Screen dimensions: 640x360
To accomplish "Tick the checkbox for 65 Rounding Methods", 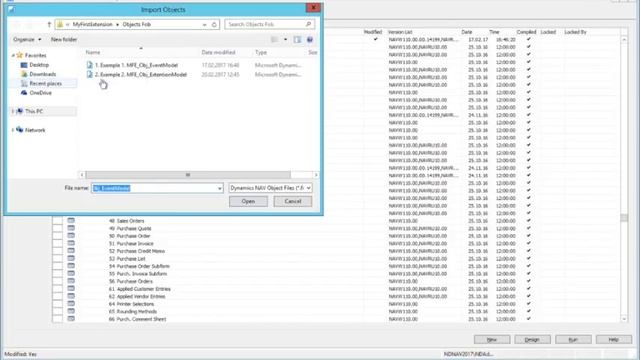I will pos(58,311).
